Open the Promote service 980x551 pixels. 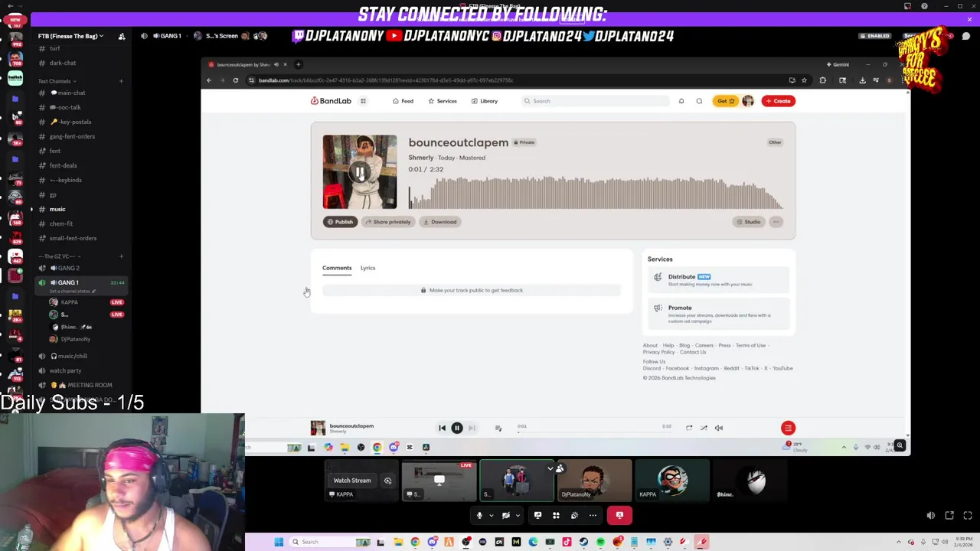(718, 314)
